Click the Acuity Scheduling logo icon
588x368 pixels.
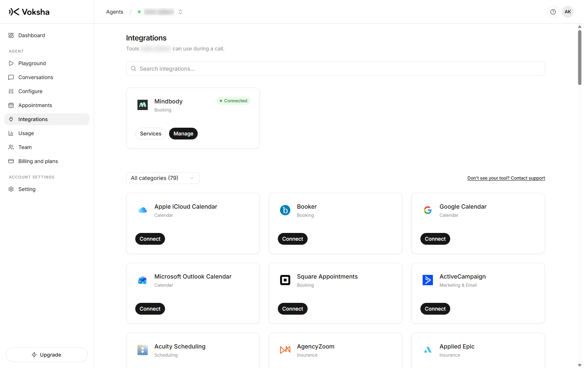point(143,350)
